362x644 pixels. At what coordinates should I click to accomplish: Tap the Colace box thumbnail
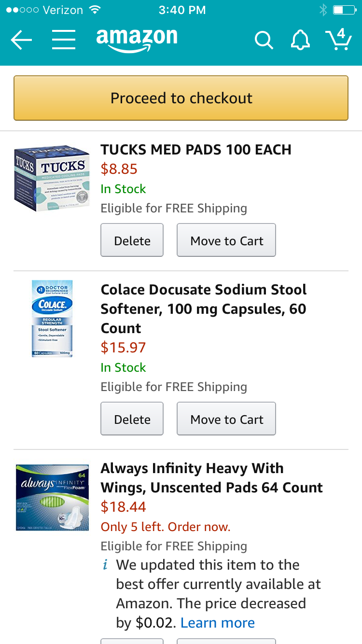click(52, 319)
